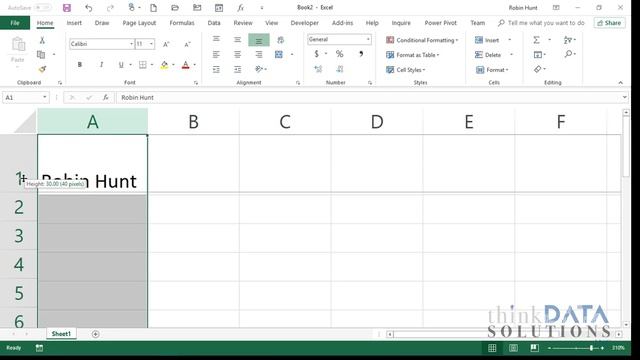Decrease font size with smaller A icon
This screenshot has width=640, height=360.
[x=187, y=44]
